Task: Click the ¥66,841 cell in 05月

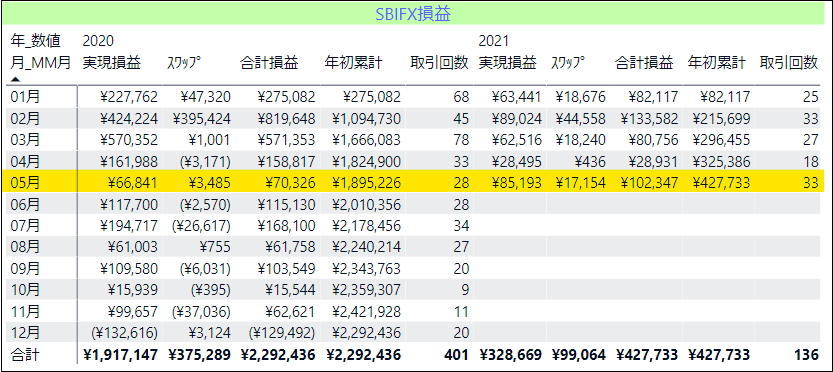Action: tap(132, 183)
